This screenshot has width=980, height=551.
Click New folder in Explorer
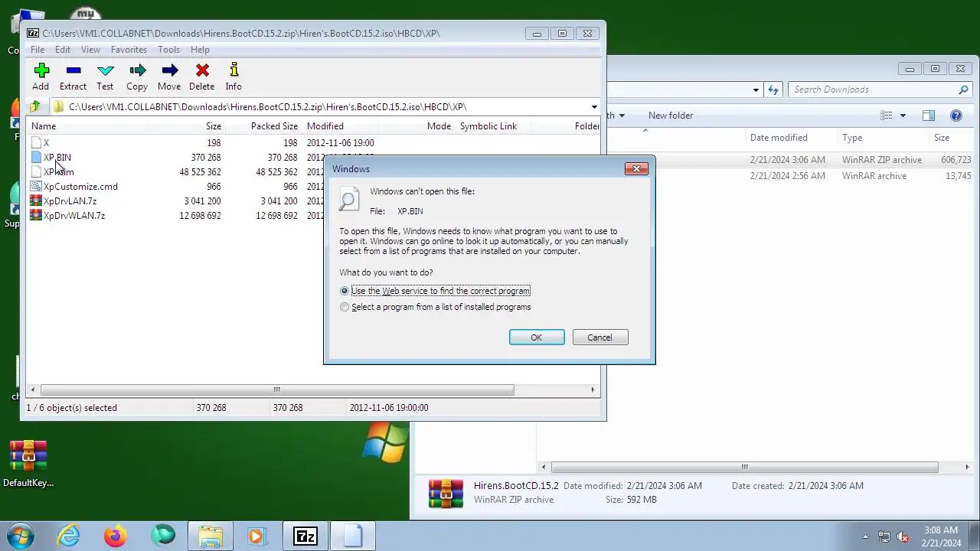671,116
